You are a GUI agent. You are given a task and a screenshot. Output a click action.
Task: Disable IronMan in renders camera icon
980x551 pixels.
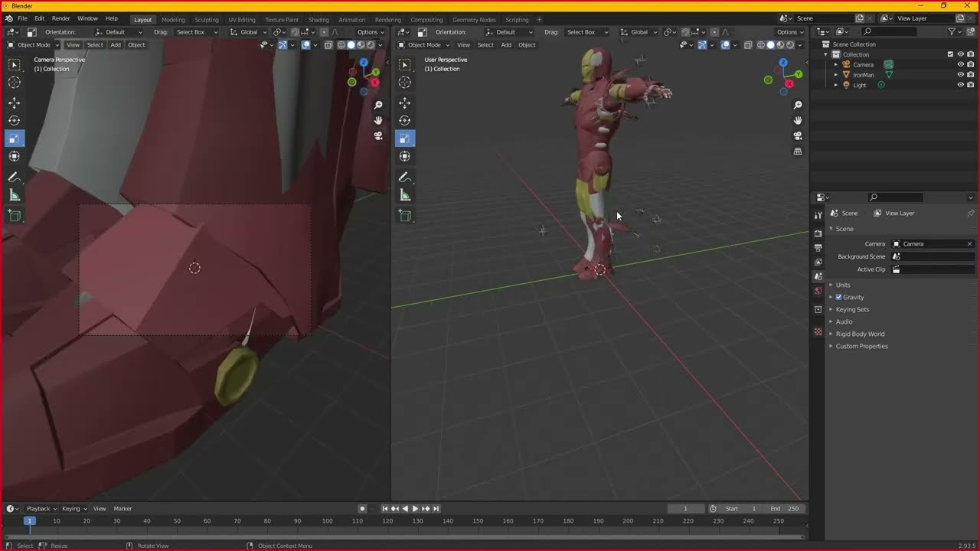pos(970,74)
